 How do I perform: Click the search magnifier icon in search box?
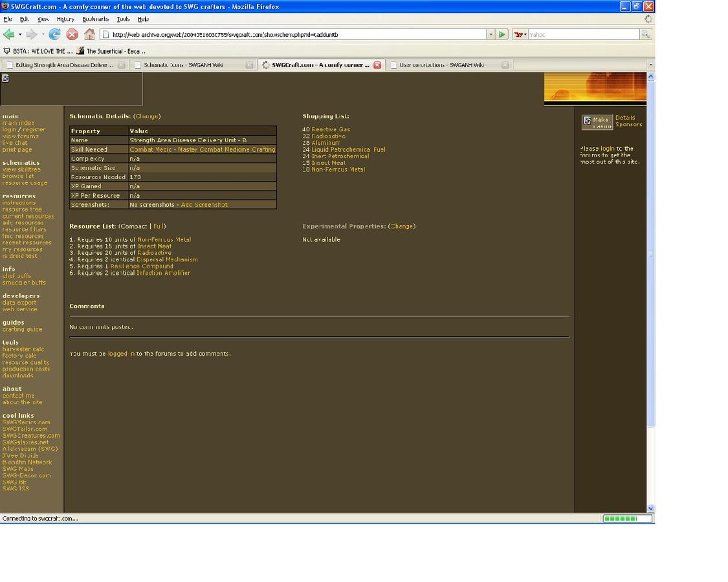click(x=645, y=34)
